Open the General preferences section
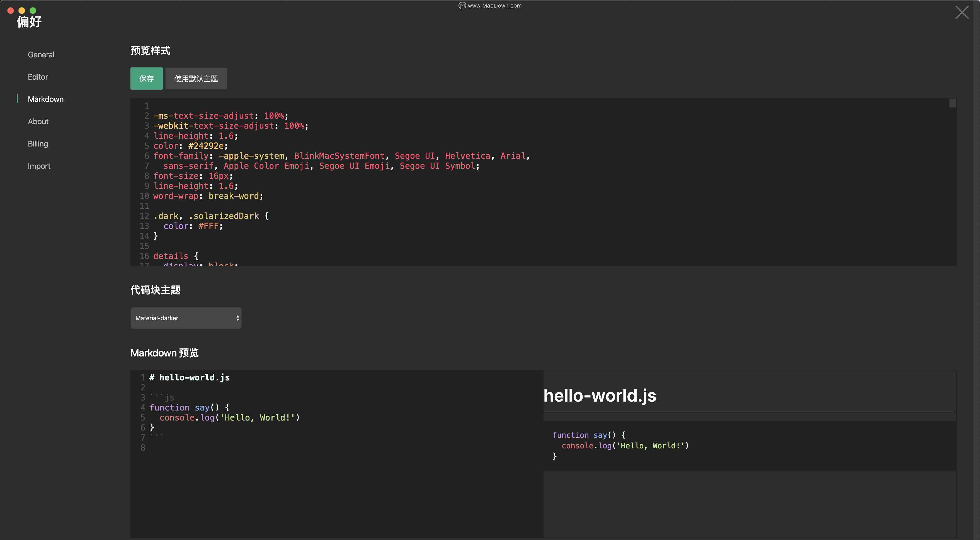The width and height of the screenshot is (980, 540). click(41, 55)
